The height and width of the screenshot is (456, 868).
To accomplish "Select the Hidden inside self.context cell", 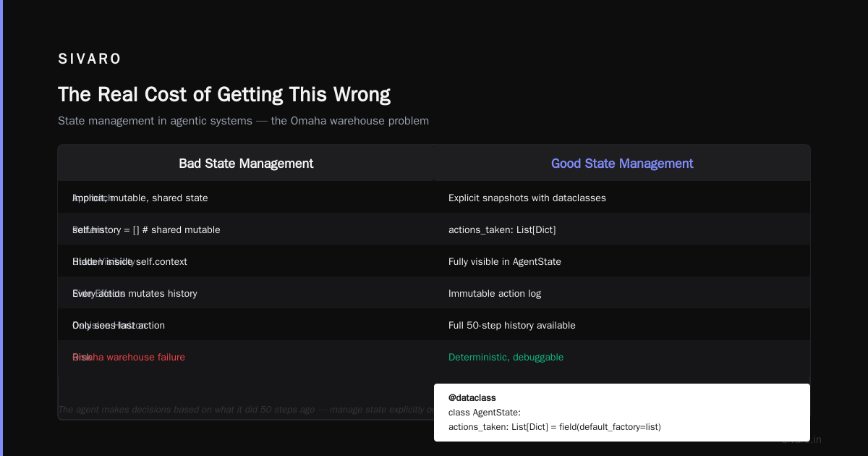I will (x=129, y=261).
